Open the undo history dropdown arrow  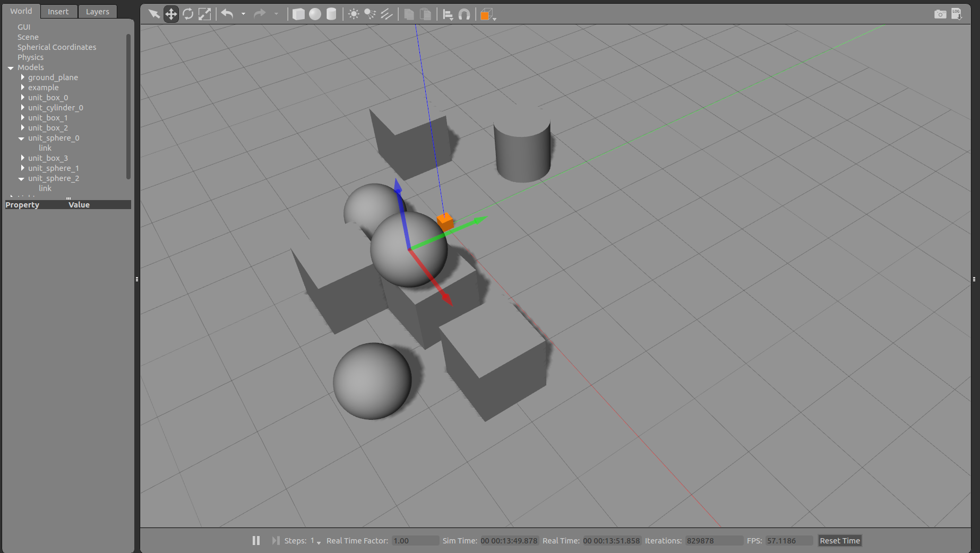243,14
